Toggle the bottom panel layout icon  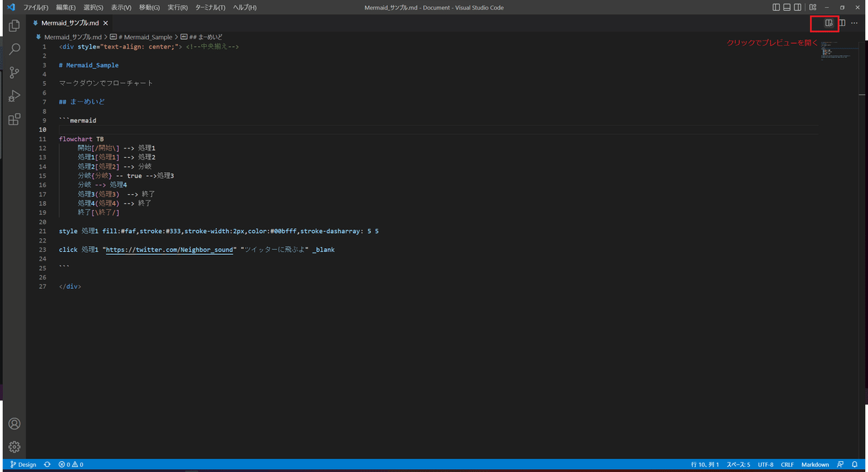[787, 7]
